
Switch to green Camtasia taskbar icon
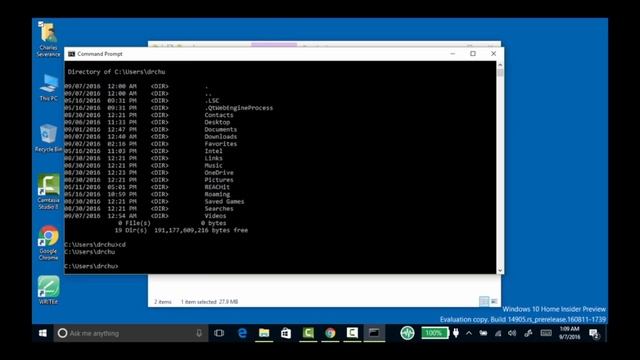click(308, 333)
